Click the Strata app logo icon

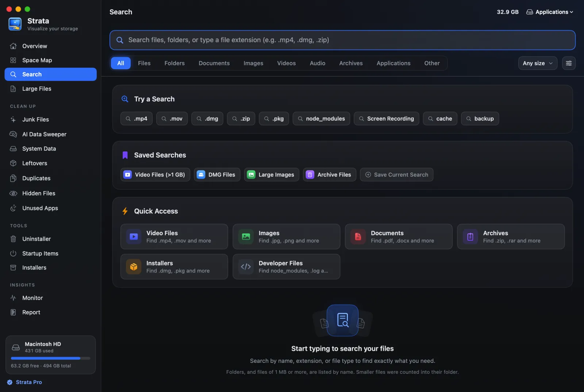point(15,24)
